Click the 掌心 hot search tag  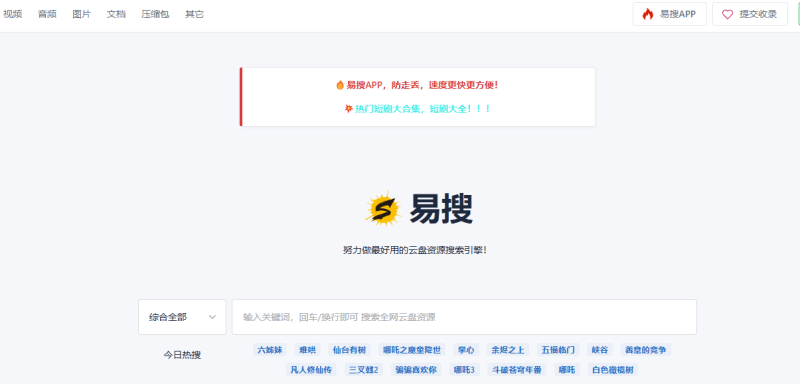[x=466, y=350]
